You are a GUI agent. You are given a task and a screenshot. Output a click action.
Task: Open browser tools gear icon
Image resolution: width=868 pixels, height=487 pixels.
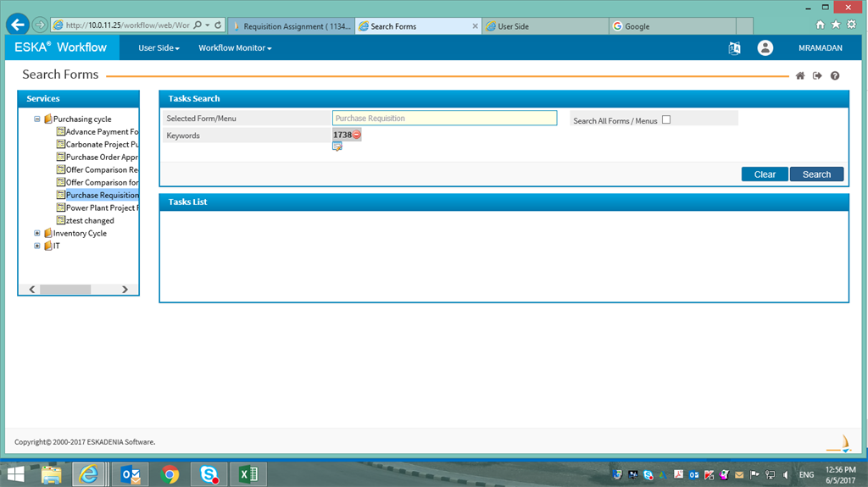[x=851, y=25]
